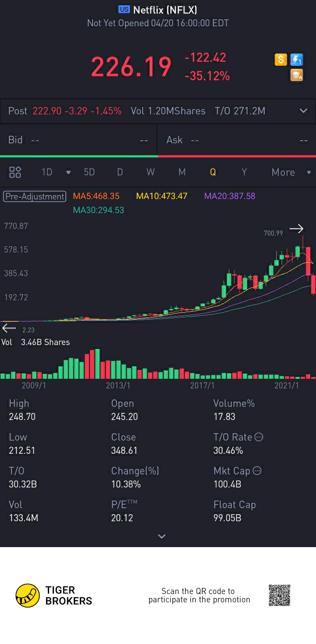
Task: Tap the US market flag badge
Action: click(x=124, y=9)
